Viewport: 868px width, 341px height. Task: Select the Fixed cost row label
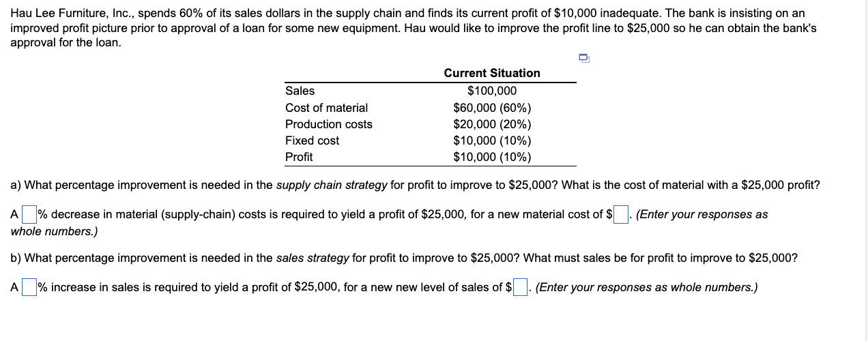[x=312, y=140]
